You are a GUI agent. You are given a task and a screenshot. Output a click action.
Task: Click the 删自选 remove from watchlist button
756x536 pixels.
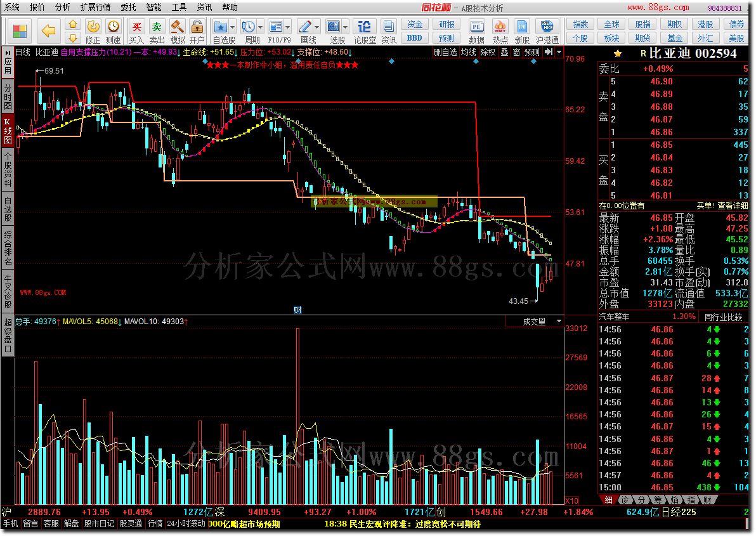pyautogui.click(x=445, y=52)
